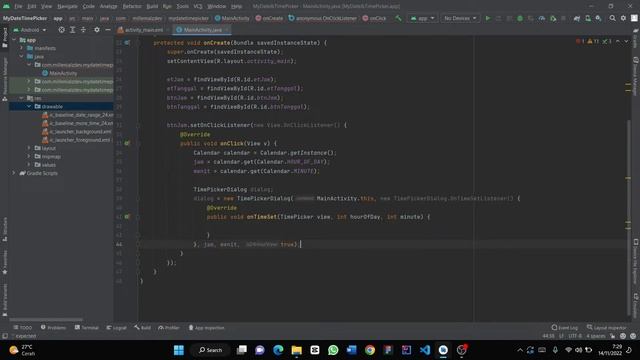
Task: Open the Profile app icon in toolbar
Action: (542, 18)
